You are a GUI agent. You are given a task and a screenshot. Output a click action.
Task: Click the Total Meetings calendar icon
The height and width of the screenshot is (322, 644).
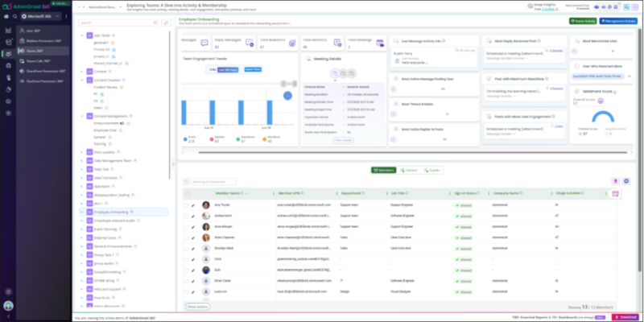click(380, 43)
